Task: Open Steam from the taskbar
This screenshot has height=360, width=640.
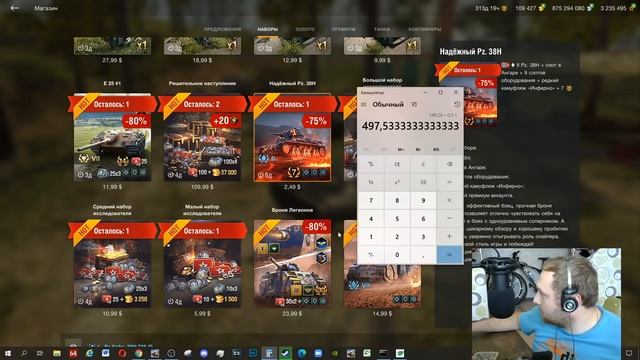Action: pos(285,353)
